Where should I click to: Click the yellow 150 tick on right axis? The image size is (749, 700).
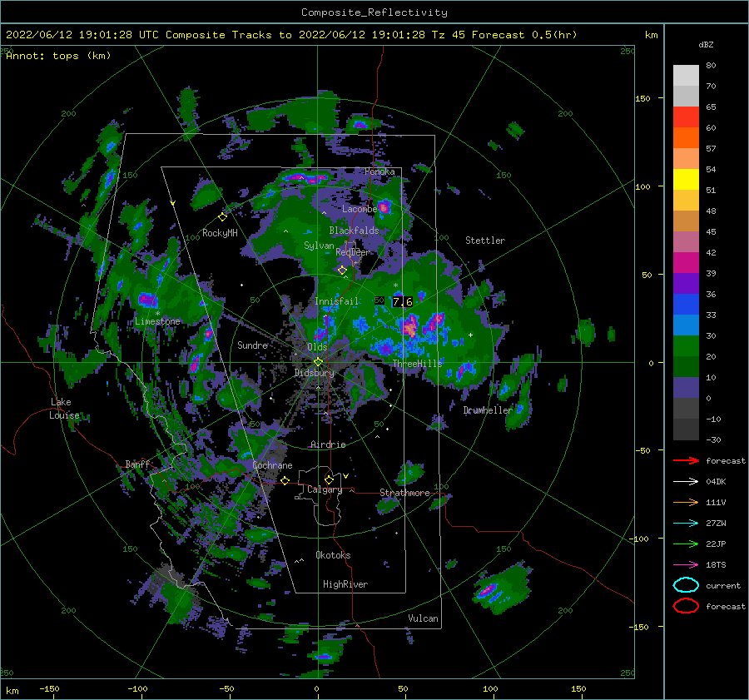point(642,98)
